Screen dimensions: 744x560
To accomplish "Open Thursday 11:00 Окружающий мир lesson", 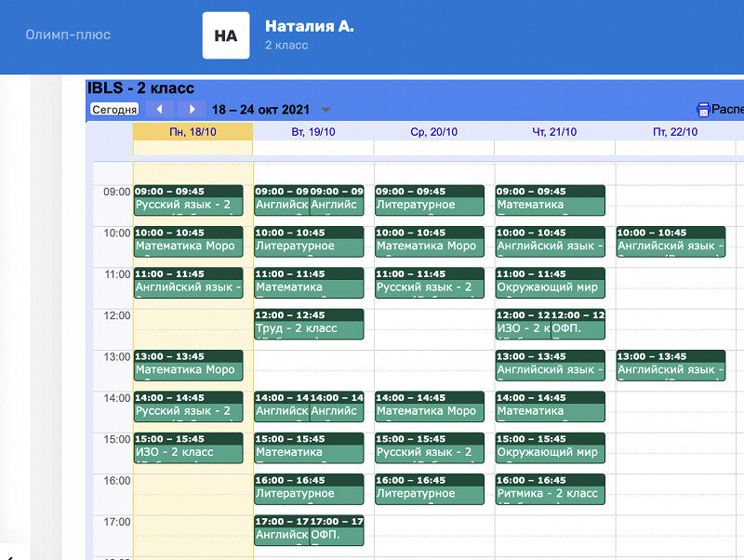I will (551, 283).
